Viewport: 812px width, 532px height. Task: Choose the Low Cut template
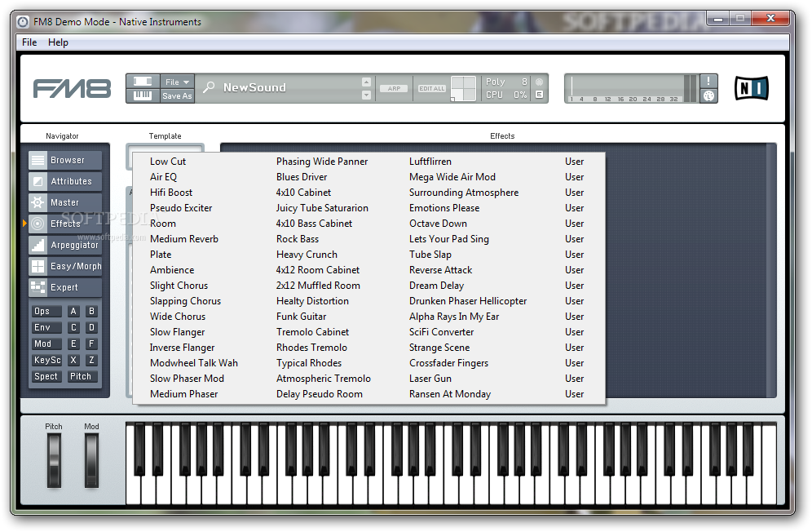pyautogui.click(x=168, y=162)
